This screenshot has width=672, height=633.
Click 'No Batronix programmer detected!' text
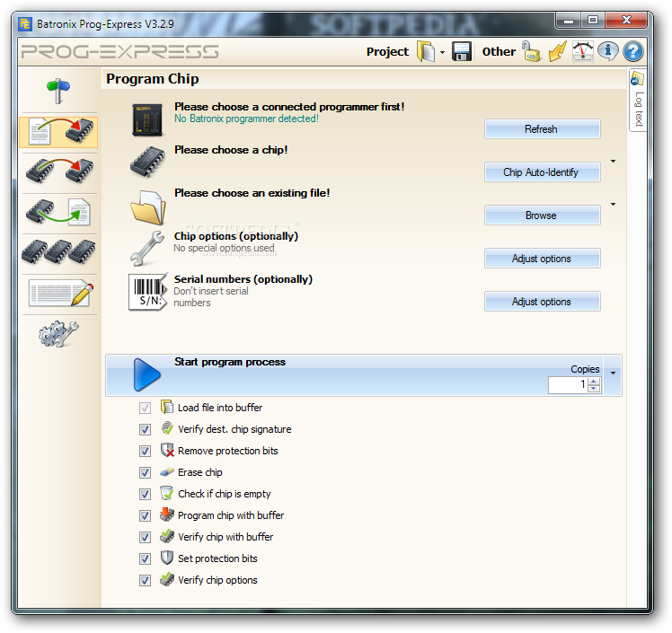pyautogui.click(x=246, y=119)
